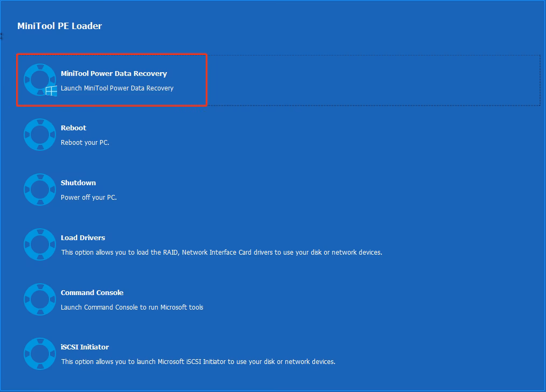The width and height of the screenshot is (546, 392).
Task: Click 'Reboot your PC.' description text
Action: click(x=85, y=142)
